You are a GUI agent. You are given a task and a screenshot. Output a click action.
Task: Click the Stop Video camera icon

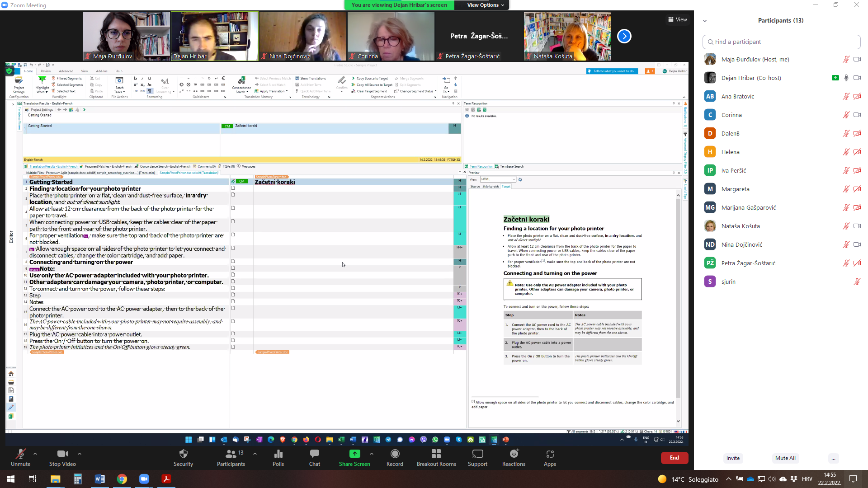62,454
